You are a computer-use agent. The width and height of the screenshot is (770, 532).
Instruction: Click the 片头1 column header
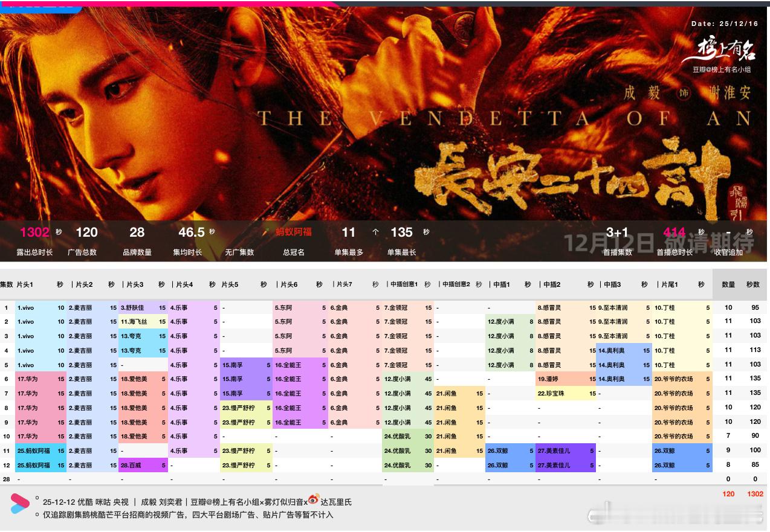(x=25, y=284)
